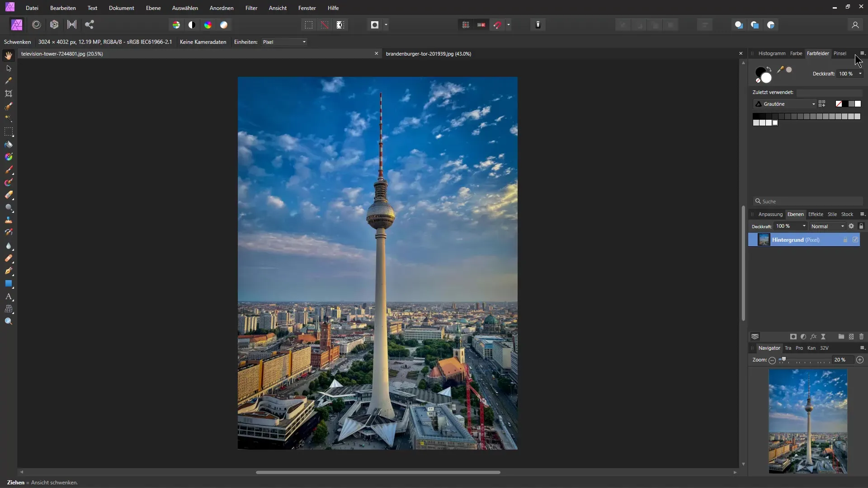Click the account person icon
The height and width of the screenshot is (488, 868).
point(855,25)
